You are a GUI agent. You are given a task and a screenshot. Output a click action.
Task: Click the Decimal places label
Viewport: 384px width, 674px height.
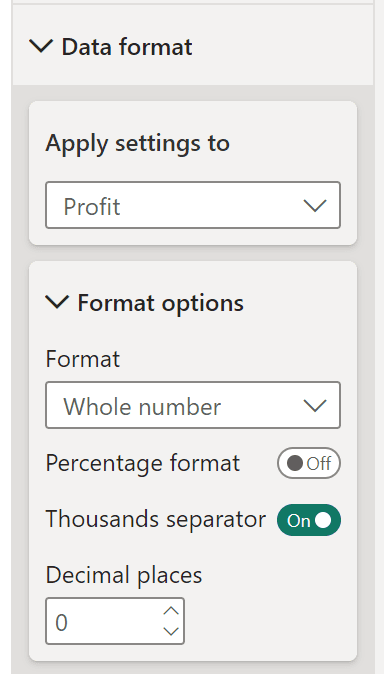point(124,575)
